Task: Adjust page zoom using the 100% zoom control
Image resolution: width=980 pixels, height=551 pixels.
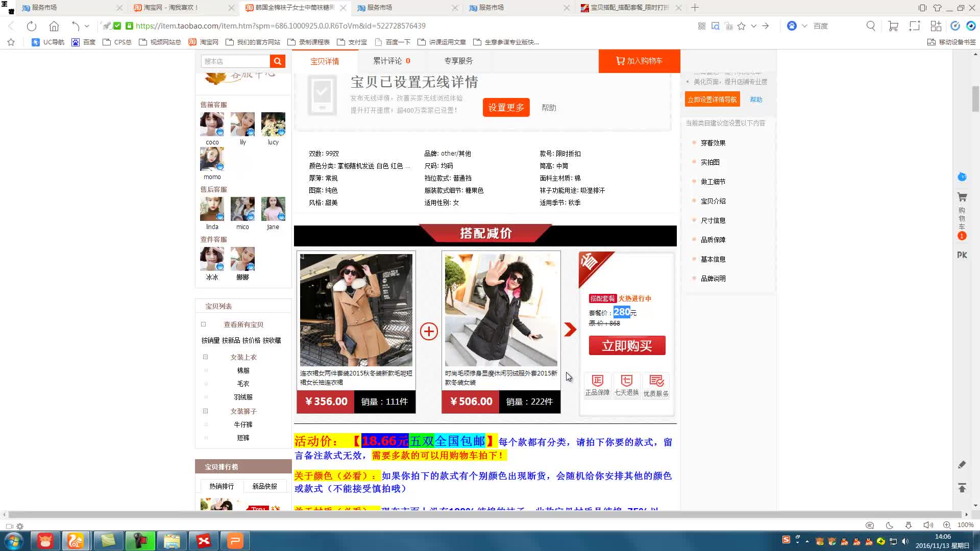Action: point(966,525)
